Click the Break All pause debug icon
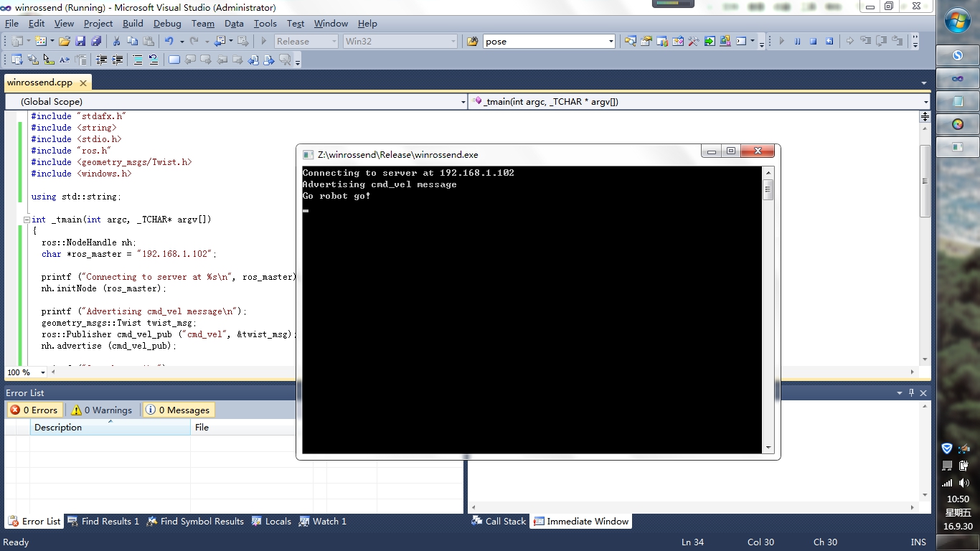Viewport: 980px width, 551px height. pyautogui.click(x=798, y=42)
